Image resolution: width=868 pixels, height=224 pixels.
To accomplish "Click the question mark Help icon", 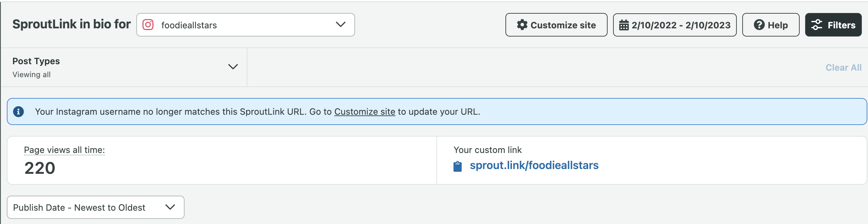I will pos(759,25).
